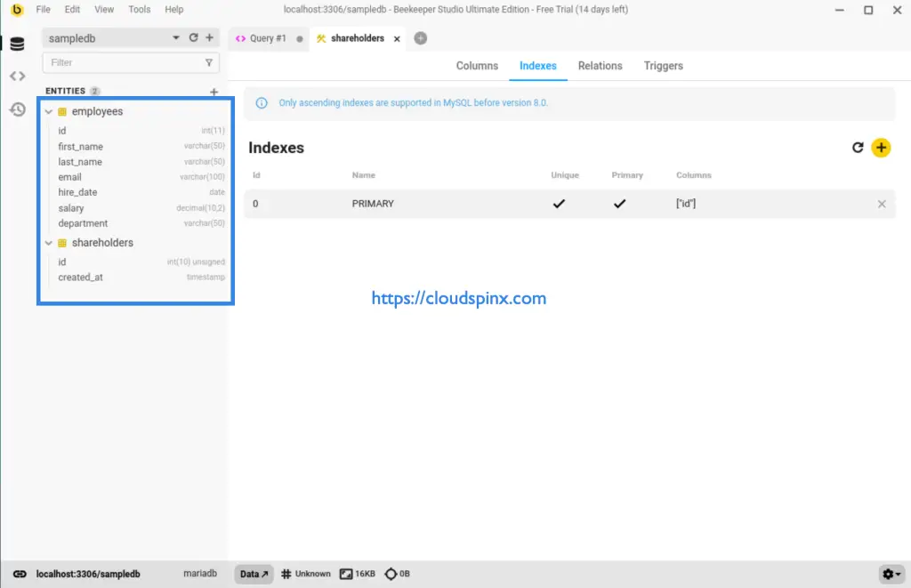Select the database entities sidebar icon
The height and width of the screenshot is (588, 911).
[18, 43]
